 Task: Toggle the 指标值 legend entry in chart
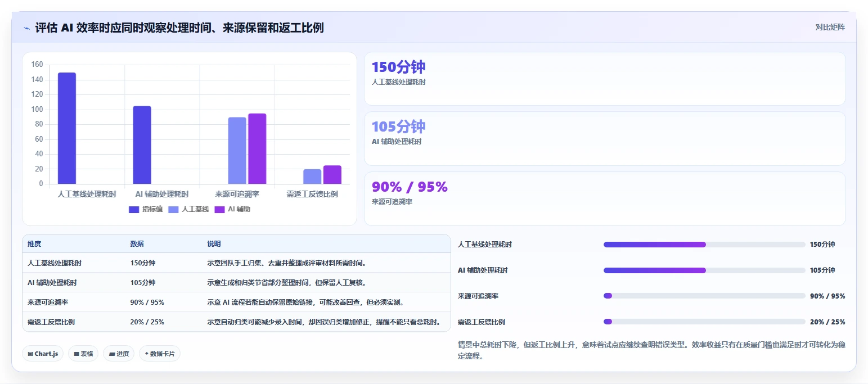pyautogui.click(x=146, y=209)
